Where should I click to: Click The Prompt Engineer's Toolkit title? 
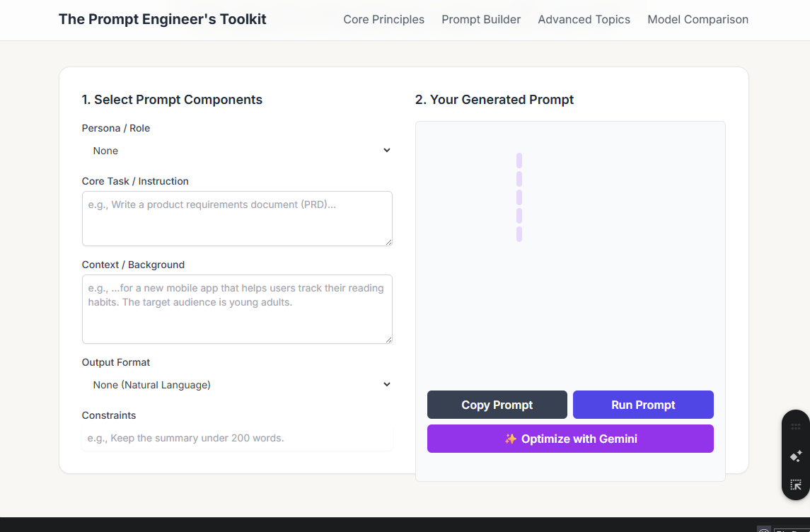point(162,19)
